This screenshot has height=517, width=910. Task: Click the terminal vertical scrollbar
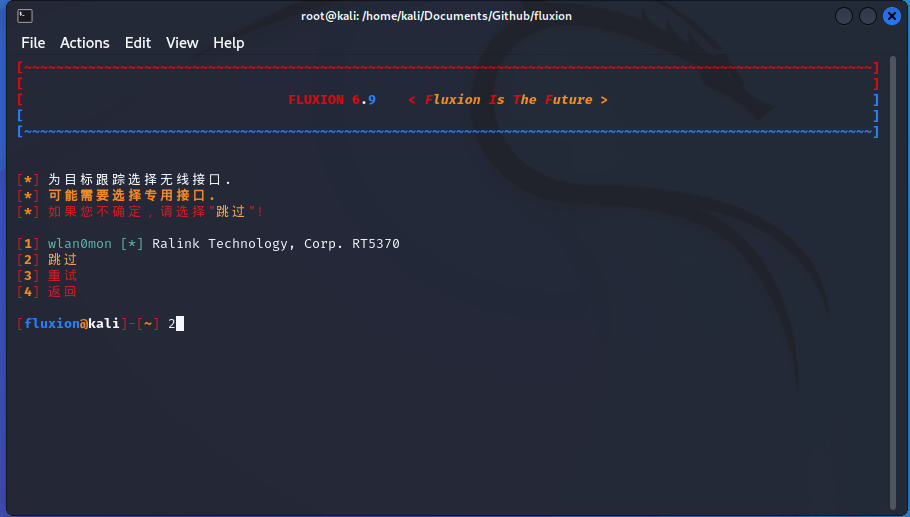pos(893,283)
